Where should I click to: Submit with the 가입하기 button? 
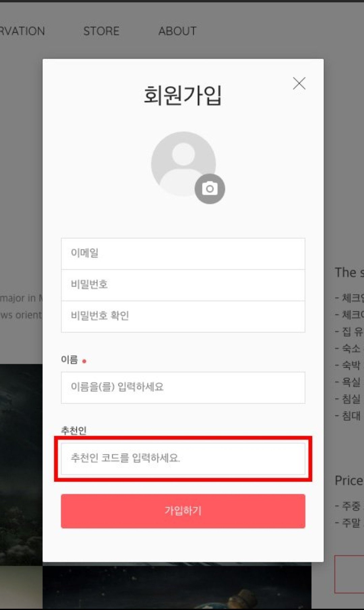pos(183,511)
